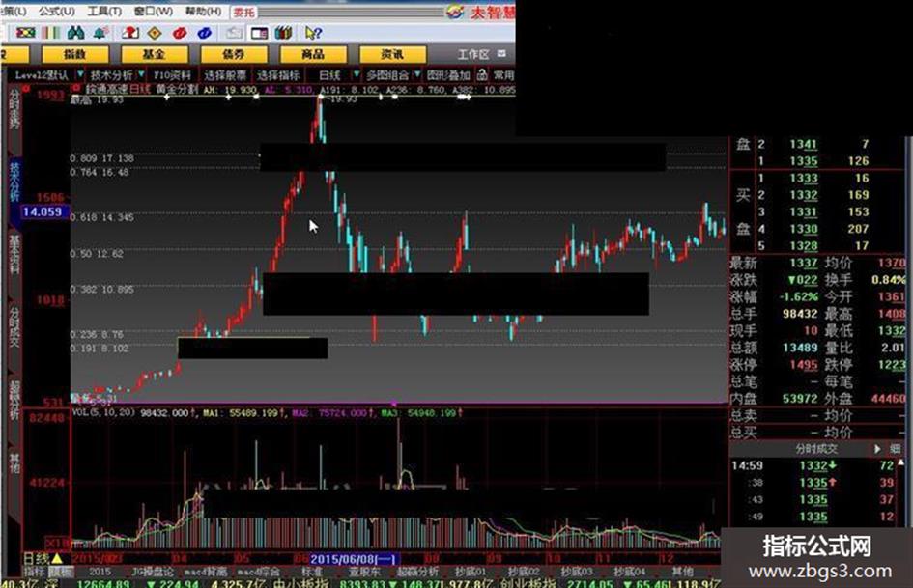Click the F10资料 toolbar button
Screen dimensions: 913x588
click(172, 75)
